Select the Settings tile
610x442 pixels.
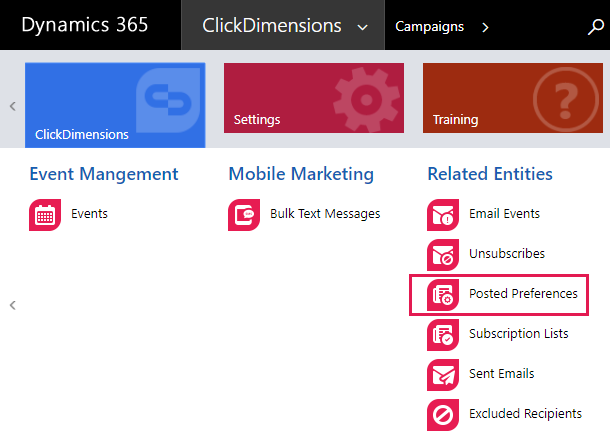(314, 98)
